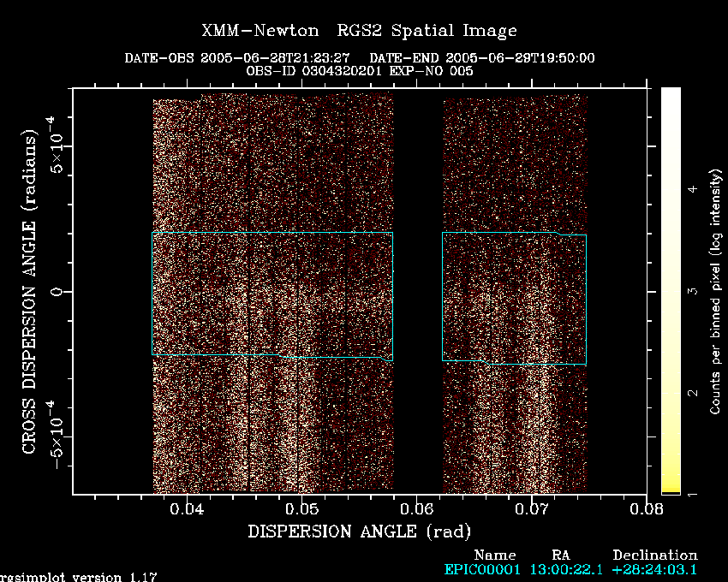728x582 pixels.
Task: Click the colorbar tick value 4
Action: [693, 189]
